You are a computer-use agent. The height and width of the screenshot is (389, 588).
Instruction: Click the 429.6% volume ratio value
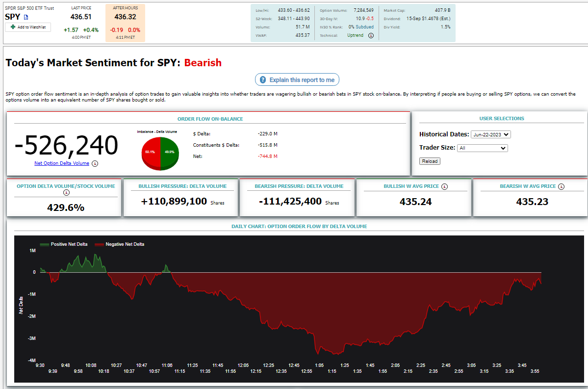click(x=66, y=207)
